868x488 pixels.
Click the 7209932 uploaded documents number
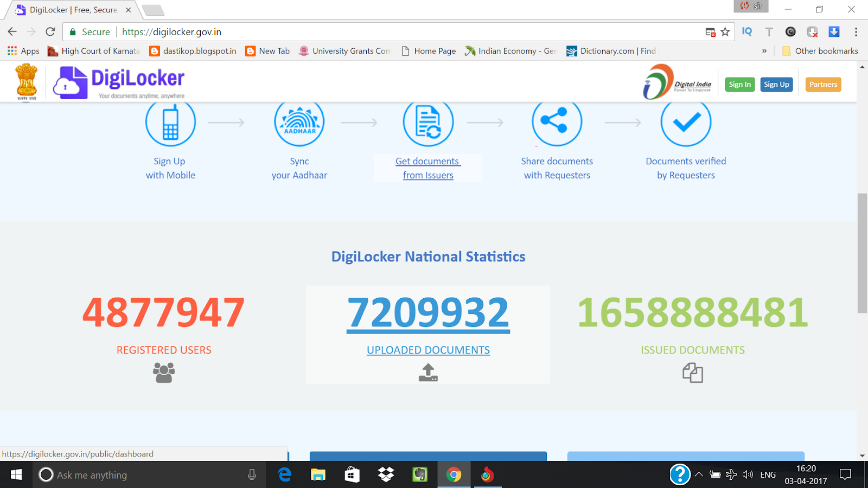428,313
